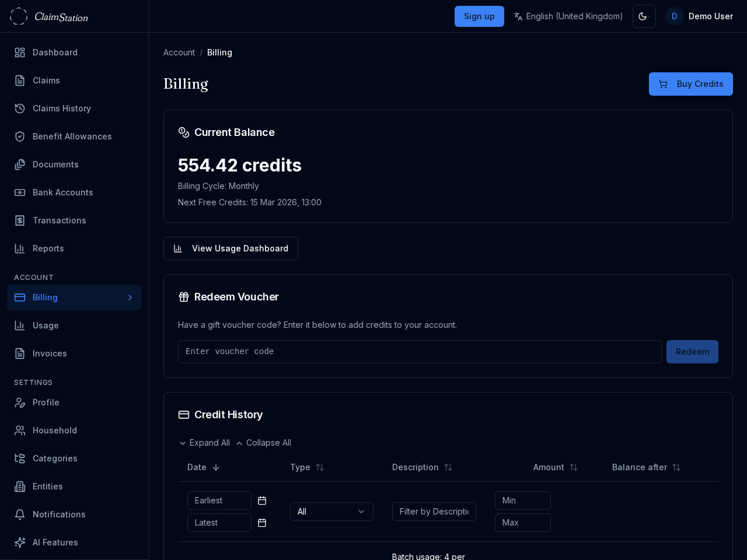Click the Entities building icon
Image resolution: width=747 pixels, height=560 pixels.
20,487
